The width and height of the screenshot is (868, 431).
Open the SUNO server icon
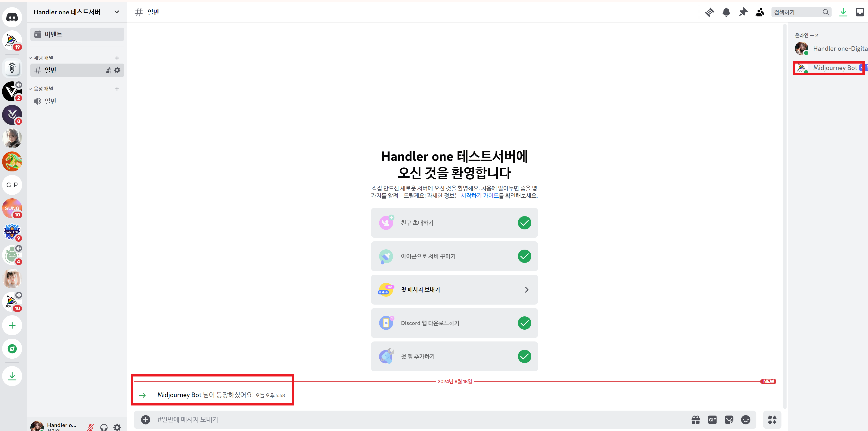pyautogui.click(x=12, y=208)
